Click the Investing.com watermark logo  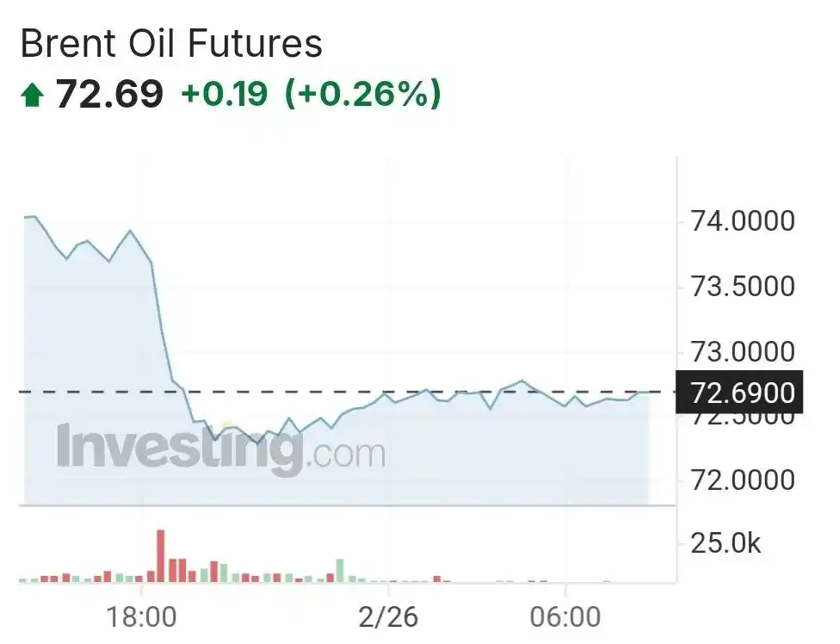pos(220,449)
